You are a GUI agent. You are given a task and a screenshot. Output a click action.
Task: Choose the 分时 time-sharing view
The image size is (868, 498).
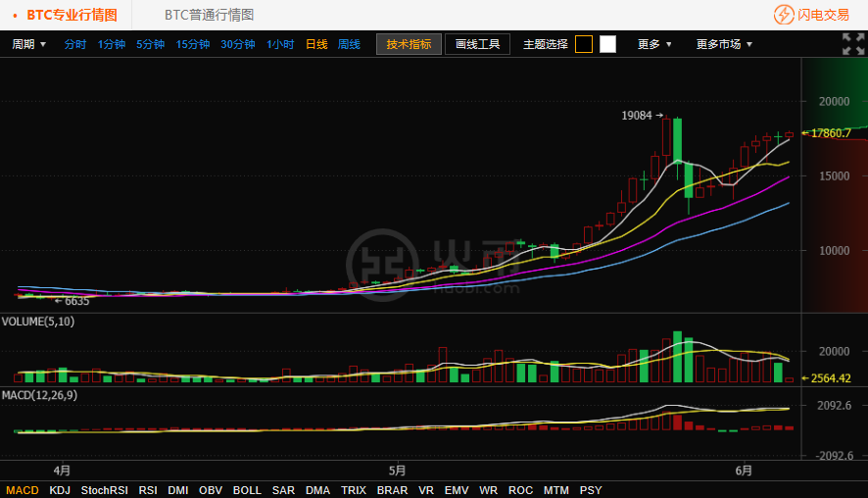coord(75,44)
